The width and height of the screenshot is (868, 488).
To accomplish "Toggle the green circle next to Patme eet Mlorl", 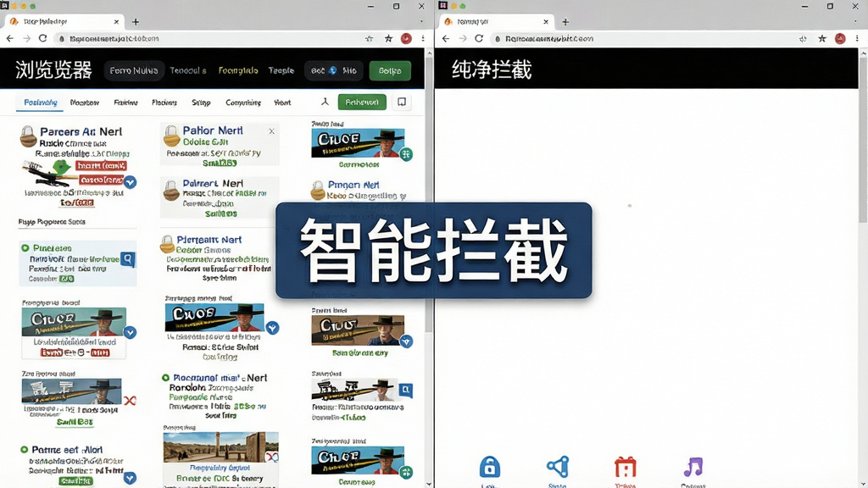I will coord(24,450).
